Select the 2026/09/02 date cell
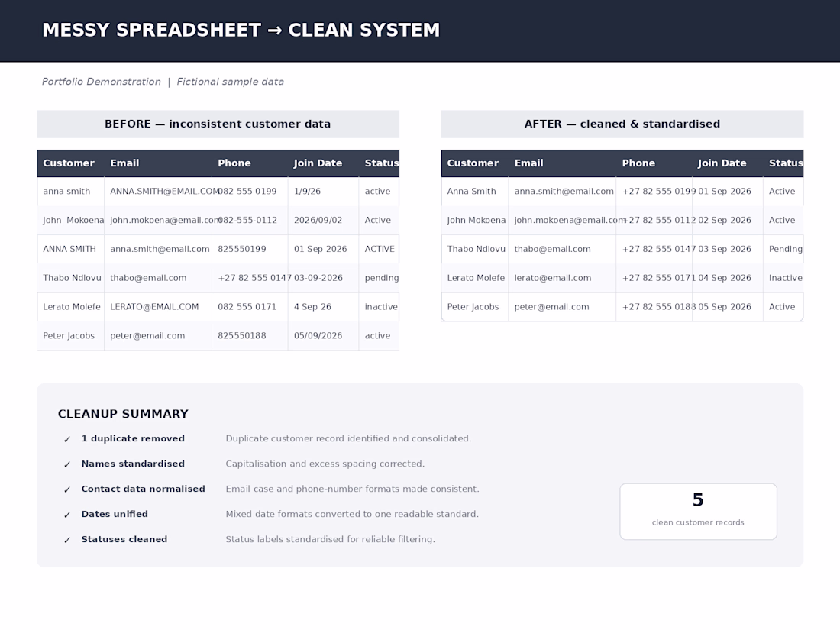 pos(318,220)
